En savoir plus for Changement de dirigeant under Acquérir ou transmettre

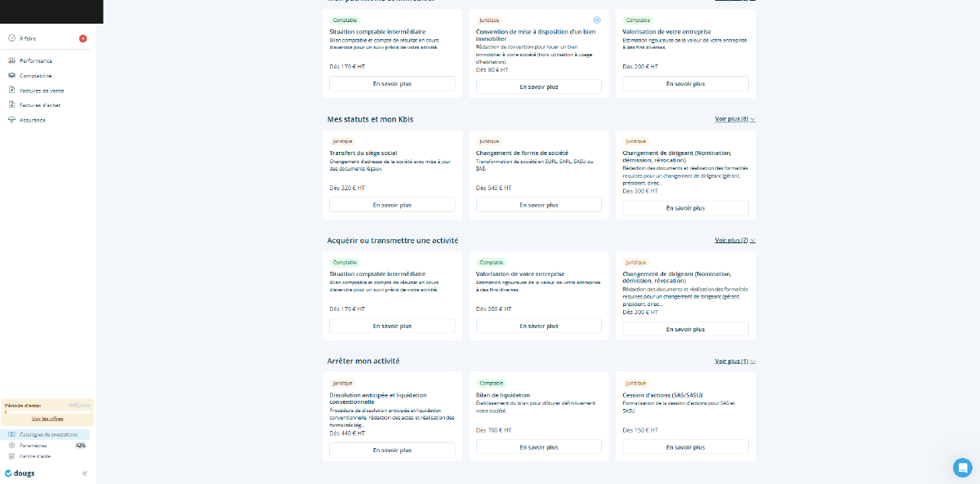coord(685,329)
